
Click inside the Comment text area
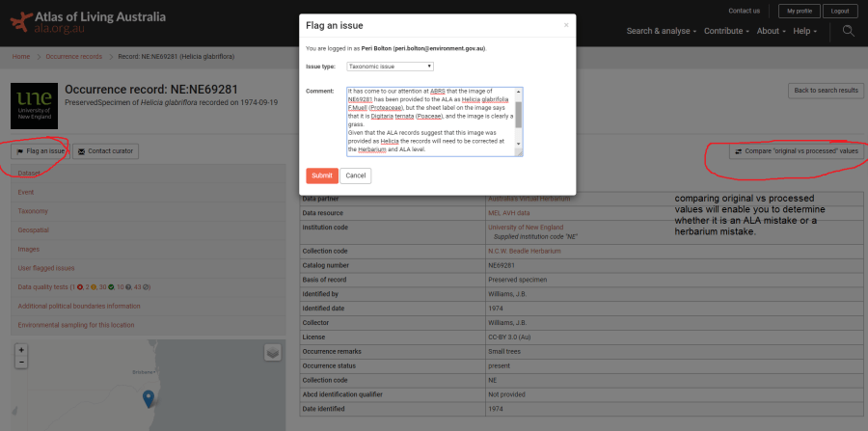[430, 121]
